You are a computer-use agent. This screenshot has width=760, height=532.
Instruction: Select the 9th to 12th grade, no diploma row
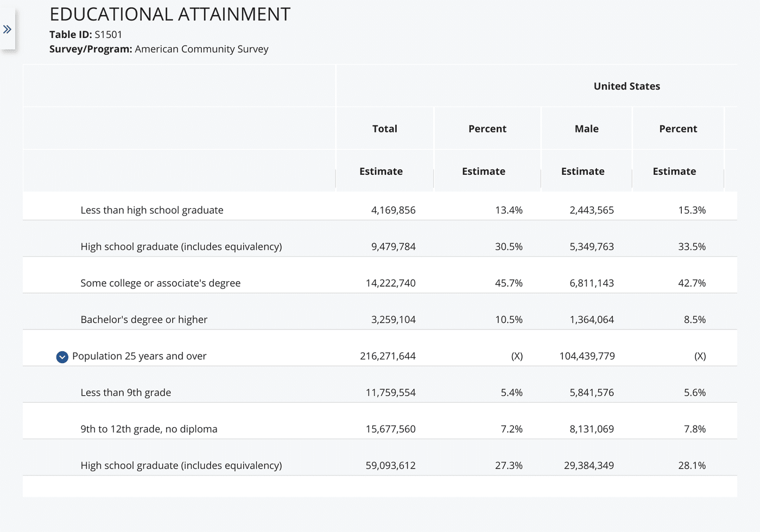(149, 429)
